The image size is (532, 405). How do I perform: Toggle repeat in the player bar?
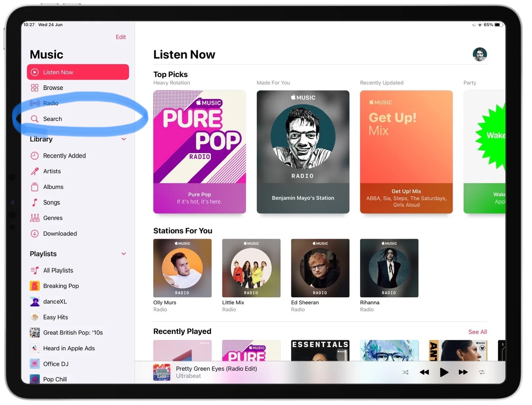[x=482, y=372]
